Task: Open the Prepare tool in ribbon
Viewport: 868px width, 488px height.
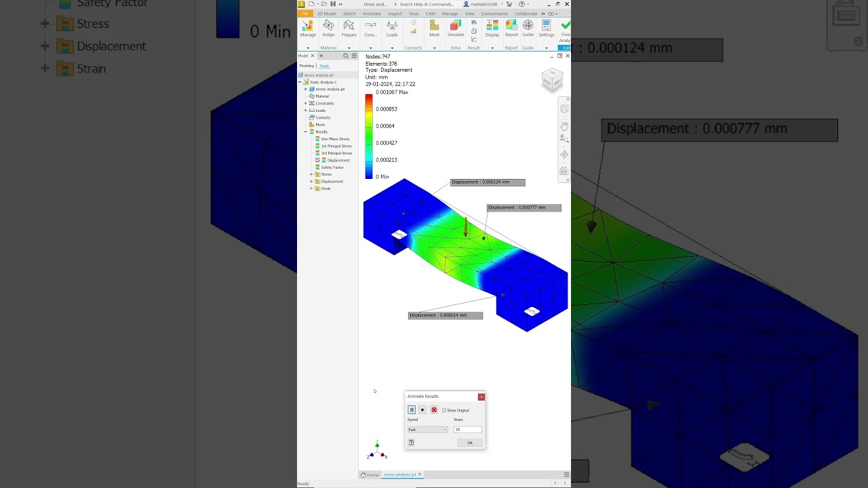Action: pyautogui.click(x=349, y=28)
